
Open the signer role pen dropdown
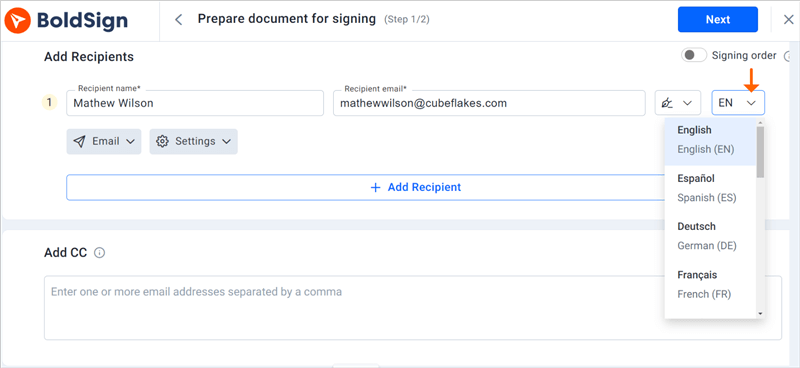[676, 103]
